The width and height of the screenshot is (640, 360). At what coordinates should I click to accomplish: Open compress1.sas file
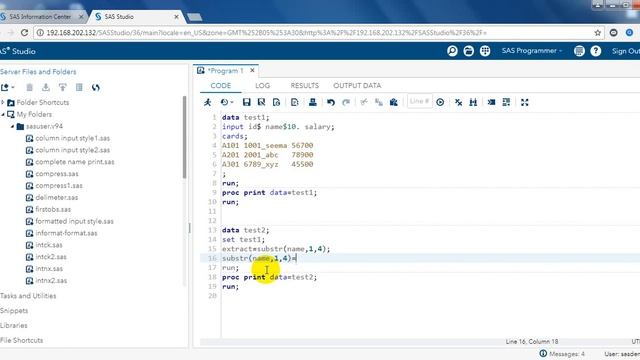58,186
